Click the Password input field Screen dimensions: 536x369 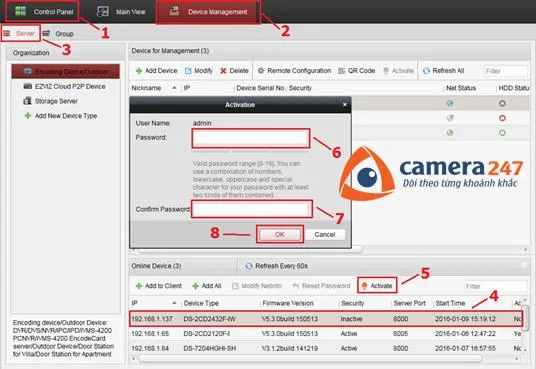click(x=251, y=138)
